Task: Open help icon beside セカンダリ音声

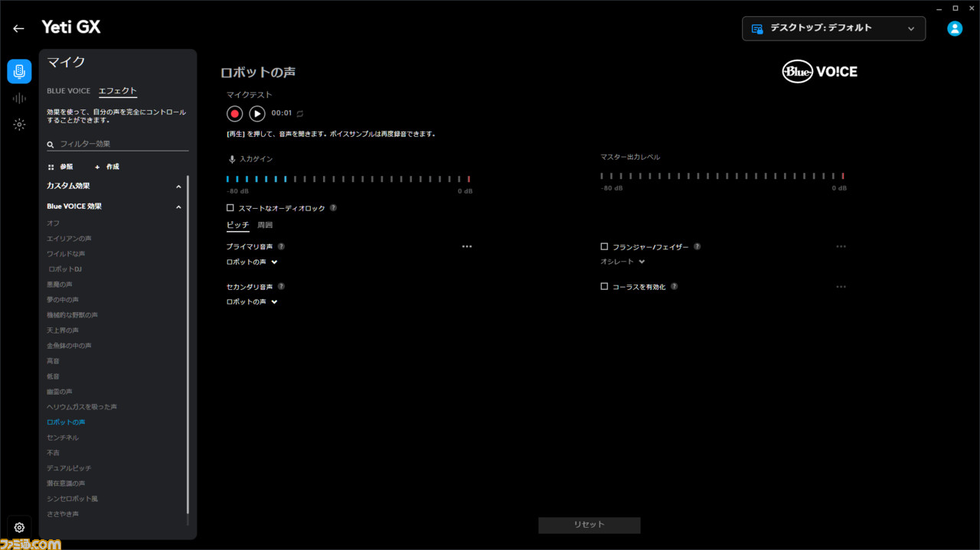Action: click(281, 286)
